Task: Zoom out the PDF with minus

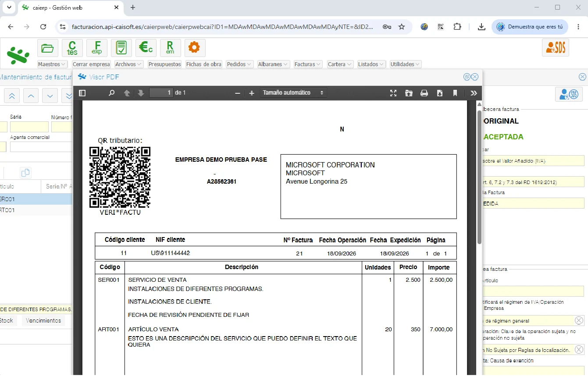Action: tap(238, 93)
